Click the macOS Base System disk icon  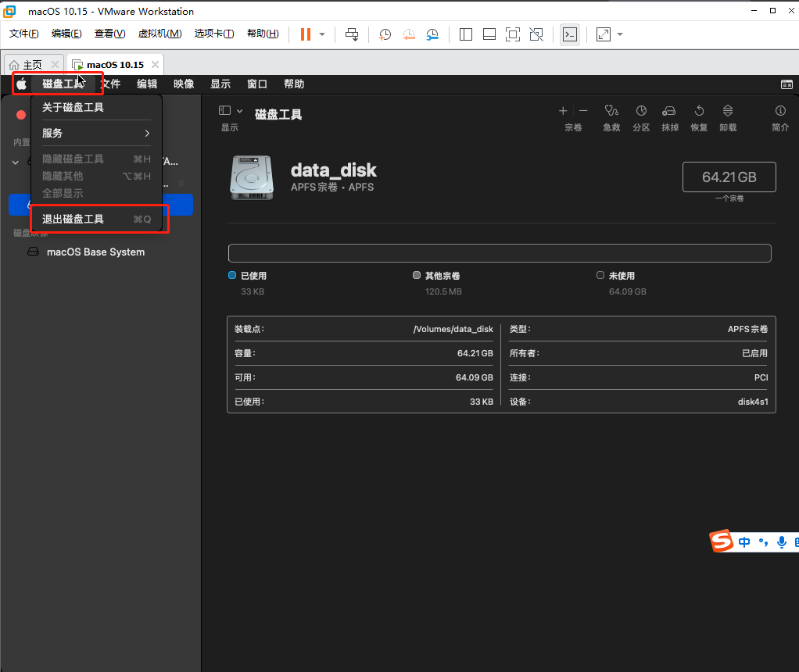pyautogui.click(x=33, y=252)
